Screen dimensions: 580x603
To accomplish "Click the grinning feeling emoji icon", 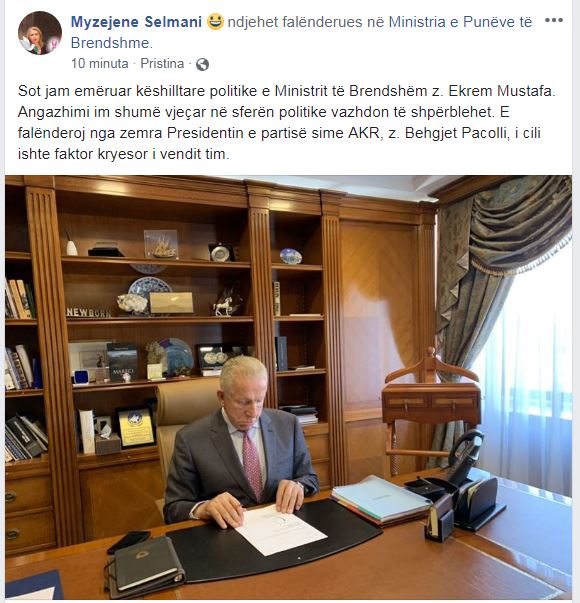I will point(215,22).
